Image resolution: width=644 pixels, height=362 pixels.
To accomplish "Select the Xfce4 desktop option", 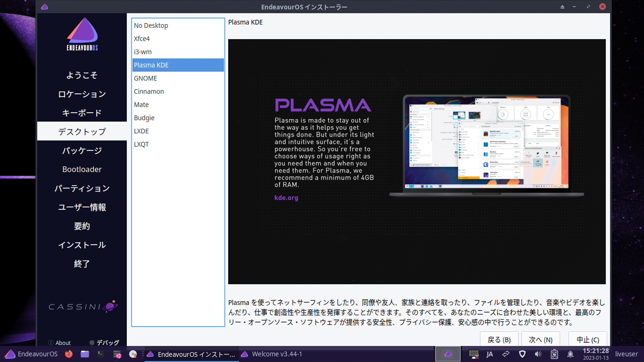I will (178, 39).
